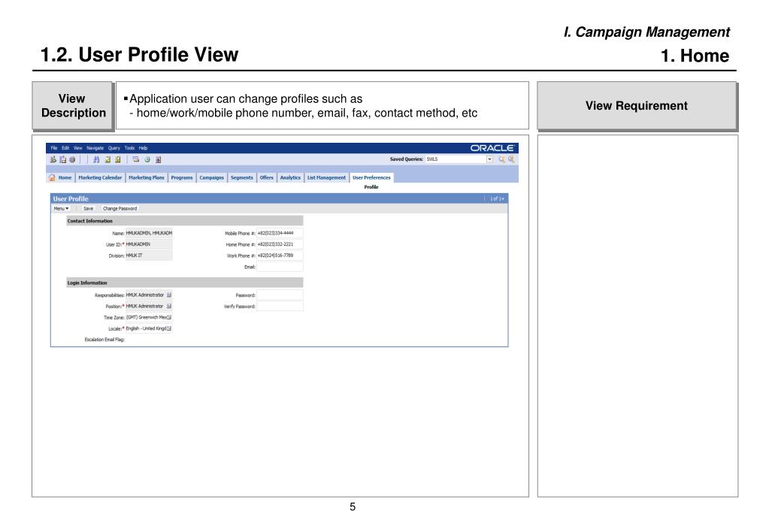This screenshot has width=769, height=532.
Task: Click the yellow note icon right of binoculars
Action: [107, 159]
